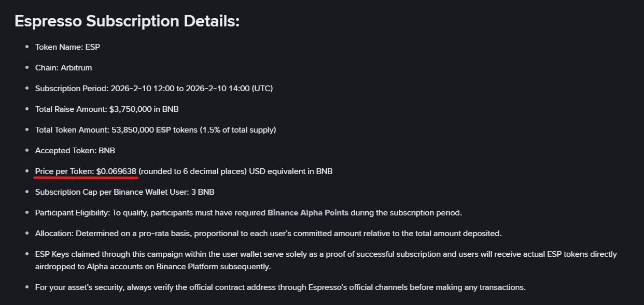The width and height of the screenshot is (644, 305).
Task: Select the Chain: Arbitrum text
Action: (63, 68)
